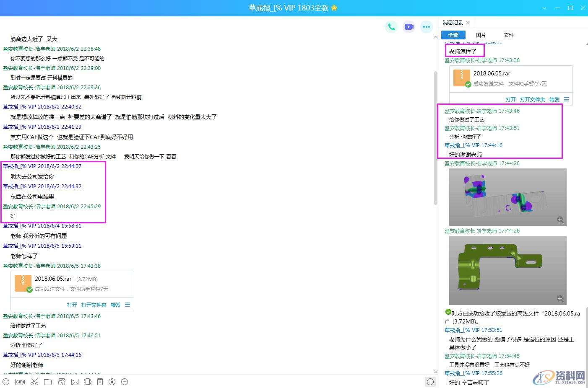Take a screenshot with the scissors tool
The width and height of the screenshot is (588, 388).
pyautogui.click(x=34, y=382)
